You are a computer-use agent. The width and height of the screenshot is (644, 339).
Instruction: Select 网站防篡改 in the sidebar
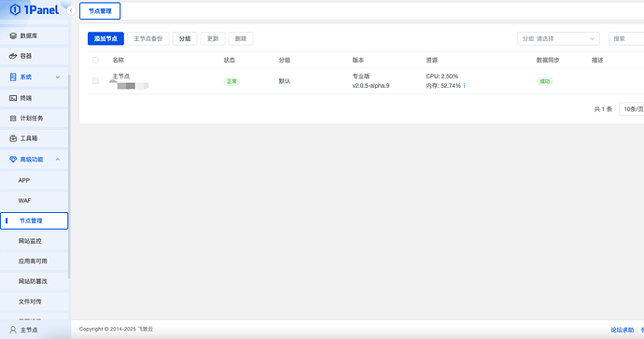pos(35,281)
